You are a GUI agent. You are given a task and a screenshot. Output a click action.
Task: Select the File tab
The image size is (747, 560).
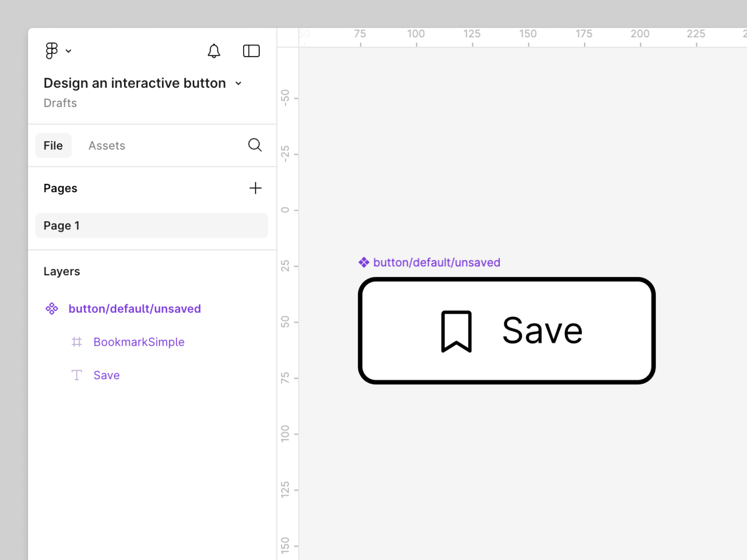point(53,145)
